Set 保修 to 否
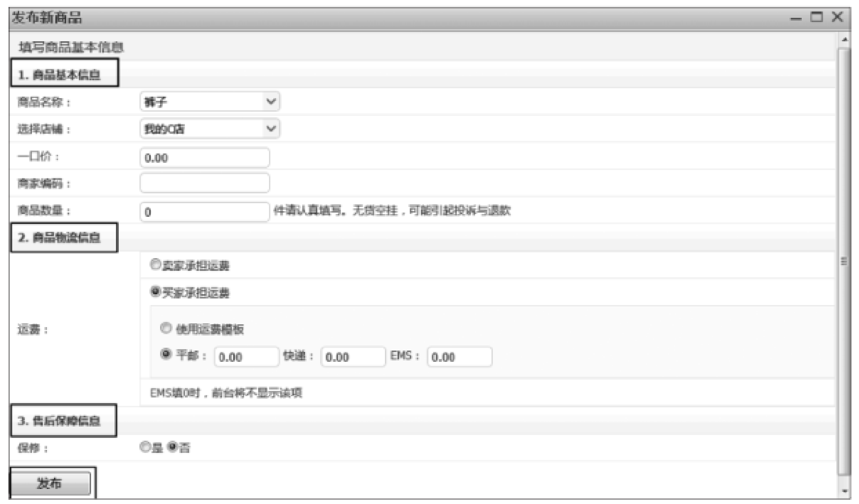This screenshot has width=859, height=504. point(173,447)
